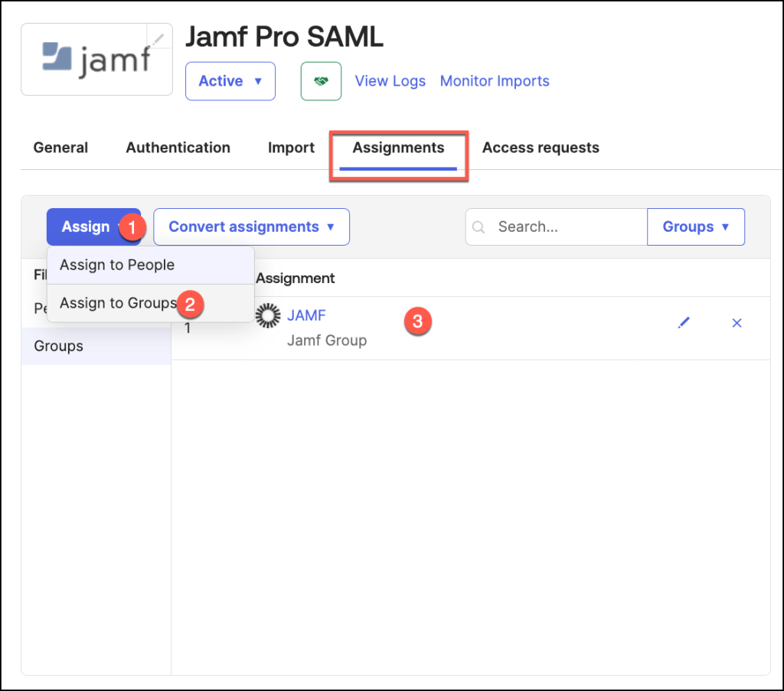Image resolution: width=784 pixels, height=691 pixels.
Task: Choose Assign to Groups from the menu
Action: (x=118, y=303)
